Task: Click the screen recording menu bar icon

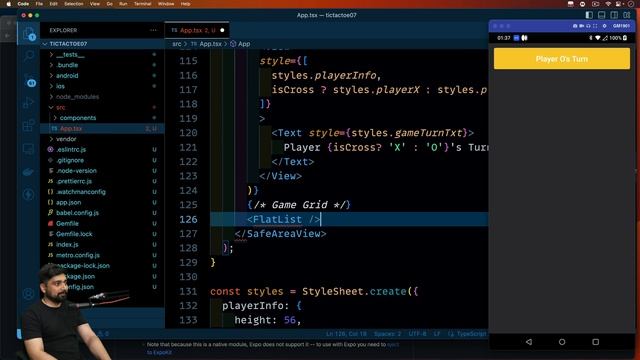Action: tap(595, 4)
